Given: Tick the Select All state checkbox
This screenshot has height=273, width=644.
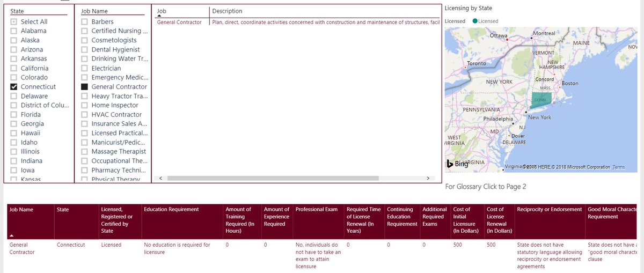Looking at the screenshot, I should click(14, 21).
